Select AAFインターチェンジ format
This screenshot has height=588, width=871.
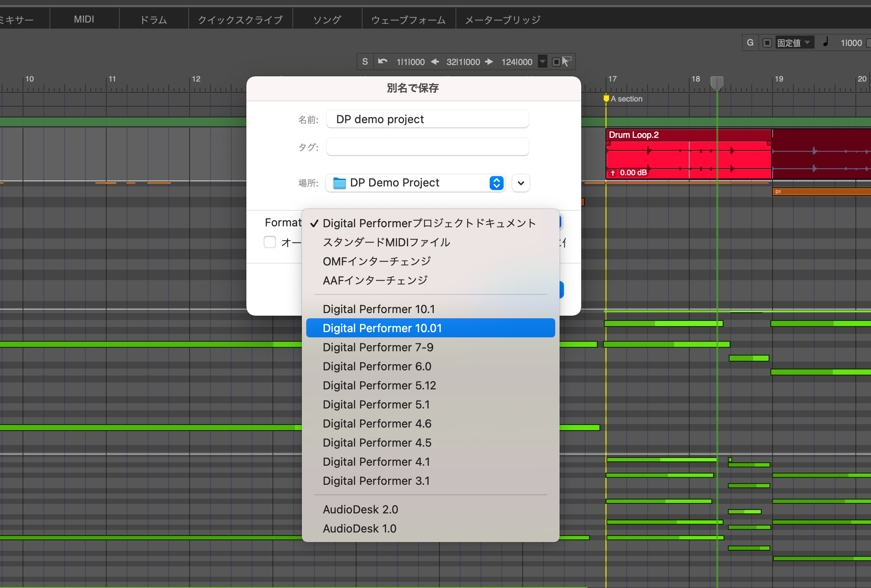click(430, 280)
